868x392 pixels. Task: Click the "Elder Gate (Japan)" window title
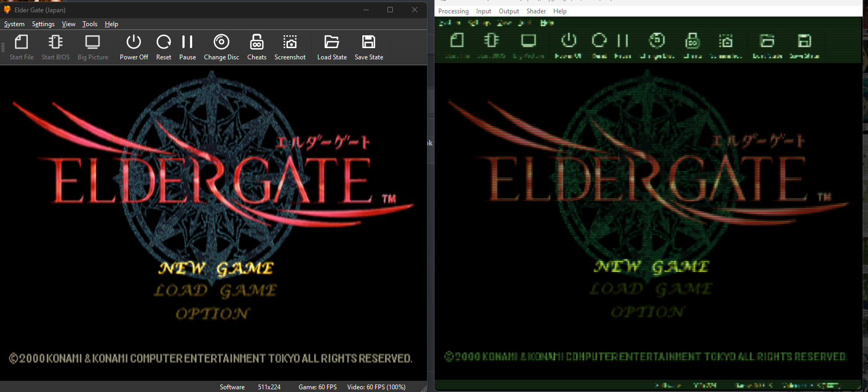click(40, 10)
